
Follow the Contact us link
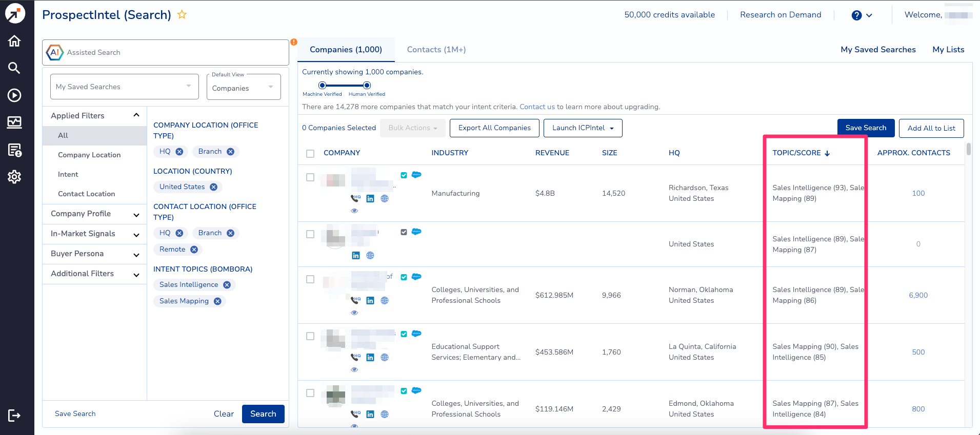click(x=537, y=107)
